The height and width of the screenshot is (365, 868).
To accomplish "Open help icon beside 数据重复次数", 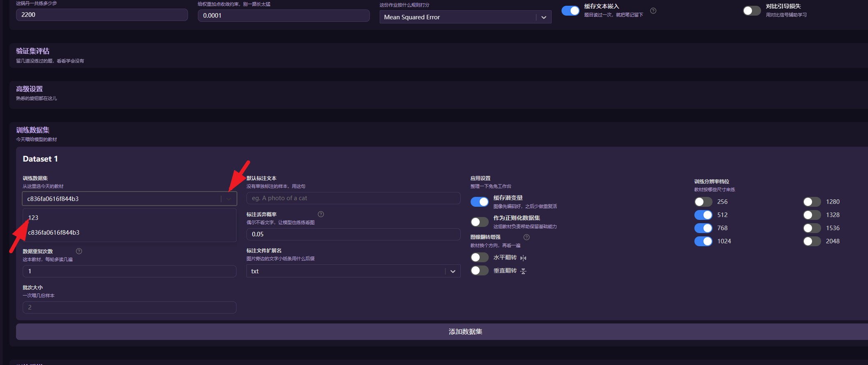I will pos(79,251).
